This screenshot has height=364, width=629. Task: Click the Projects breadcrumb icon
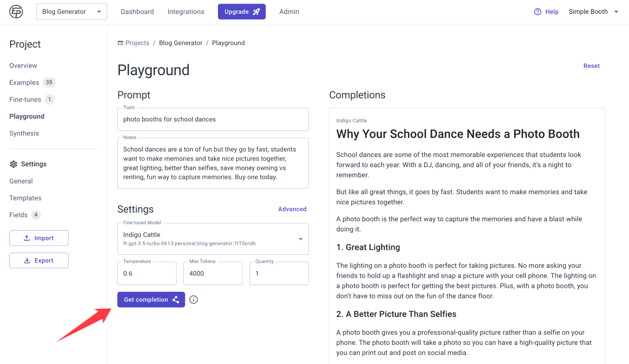[x=121, y=43]
